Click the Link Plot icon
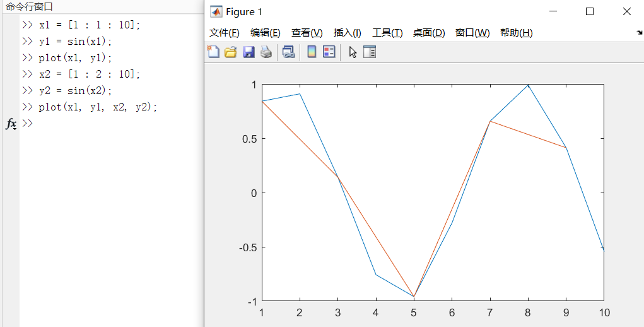 (289, 52)
